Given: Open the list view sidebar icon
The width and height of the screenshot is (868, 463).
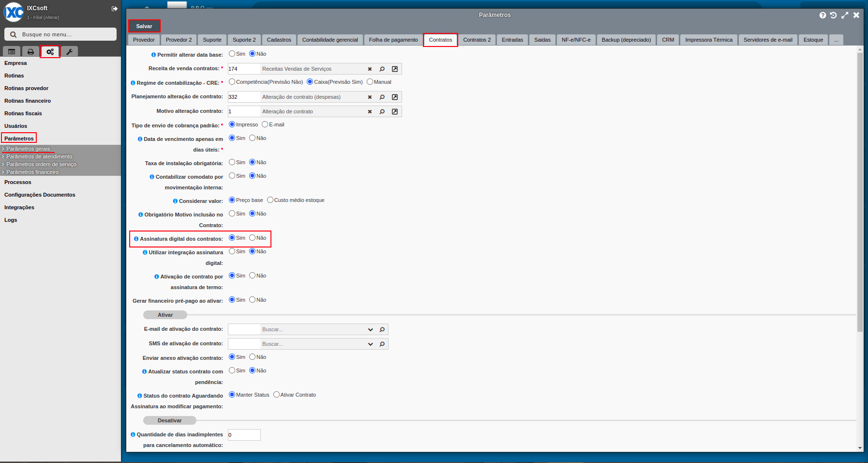Looking at the screenshot, I should [x=12, y=51].
